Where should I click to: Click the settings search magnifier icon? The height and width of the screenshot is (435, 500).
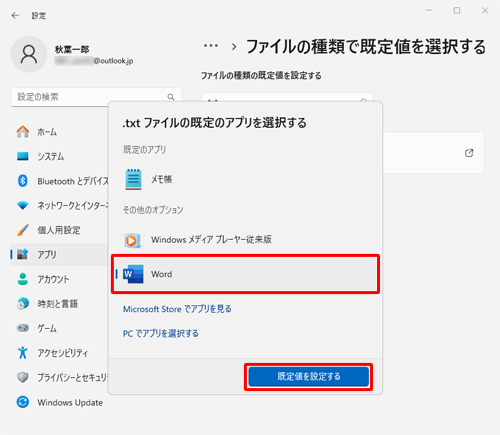click(x=171, y=97)
